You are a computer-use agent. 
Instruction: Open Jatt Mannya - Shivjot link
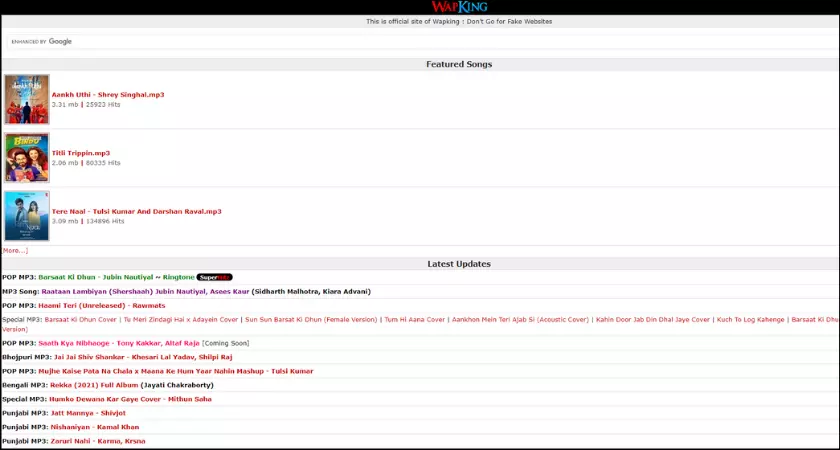pyautogui.click(x=88, y=413)
